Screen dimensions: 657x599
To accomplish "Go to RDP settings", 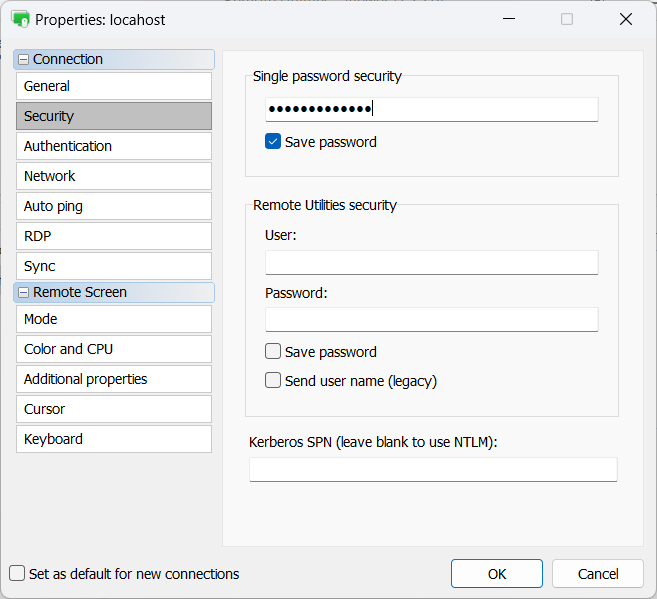I will pyautogui.click(x=113, y=236).
